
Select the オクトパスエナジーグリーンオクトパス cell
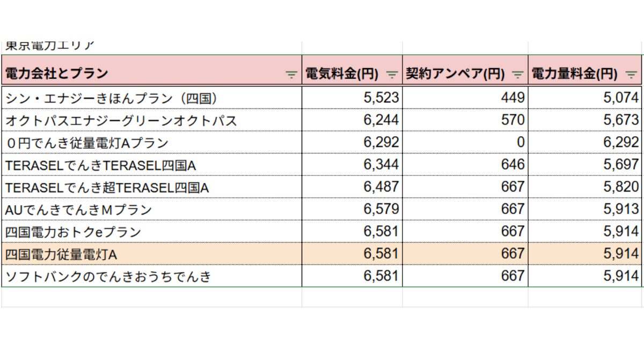(x=151, y=120)
